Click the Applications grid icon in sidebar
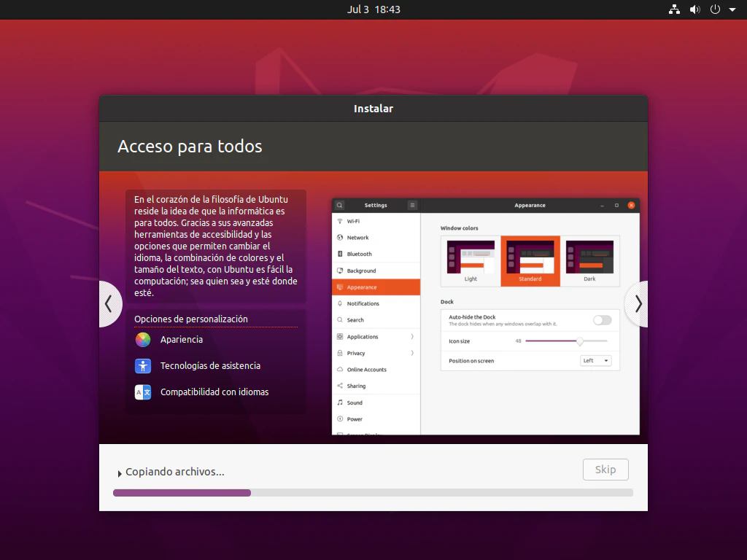 [x=340, y=337]
